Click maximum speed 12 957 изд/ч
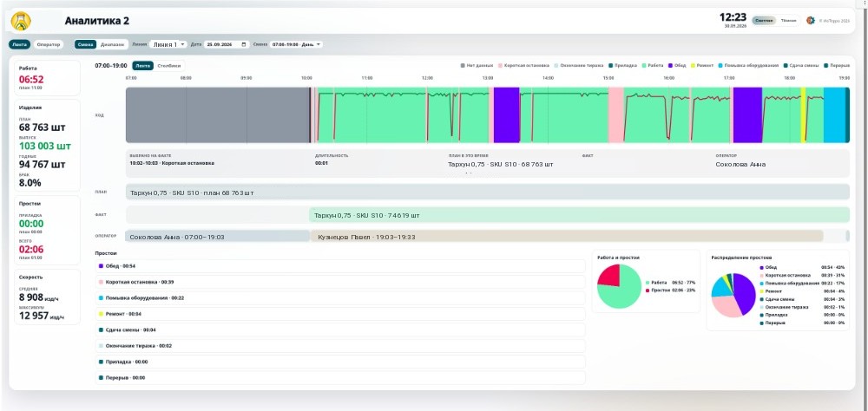Viewport: 868px width, 411px height. point(42,316)
